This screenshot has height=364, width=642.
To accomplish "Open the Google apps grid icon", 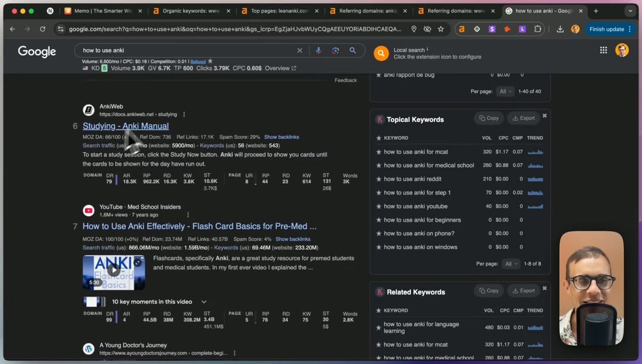I will pos(603,50).
